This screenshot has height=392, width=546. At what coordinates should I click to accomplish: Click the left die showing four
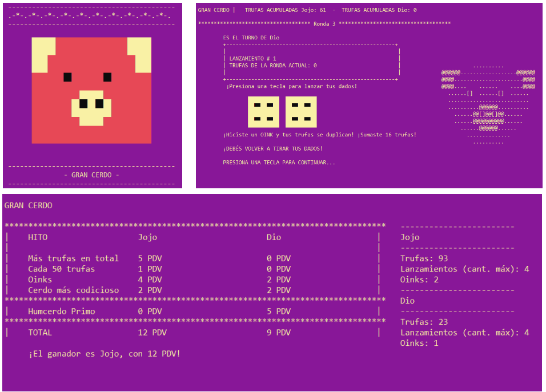tap(263, 112)
